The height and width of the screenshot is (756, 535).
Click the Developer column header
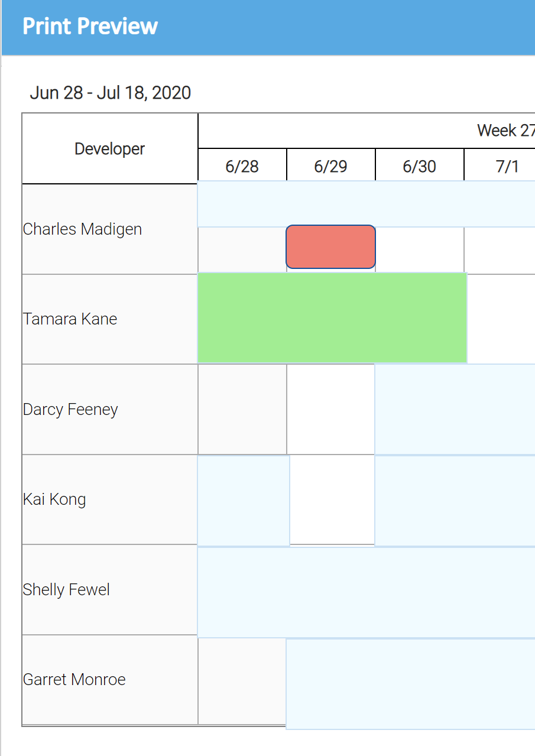coord(109,149)
